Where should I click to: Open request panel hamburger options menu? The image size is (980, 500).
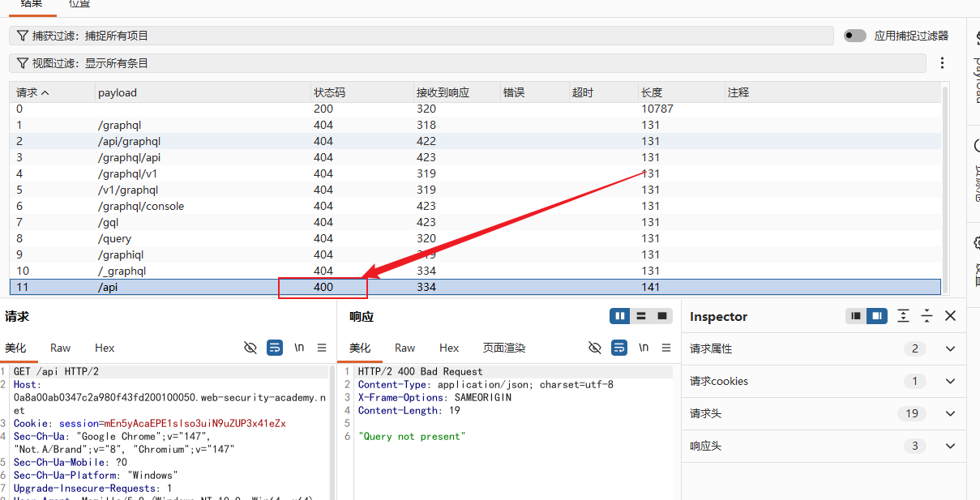[x=322, y=348]
